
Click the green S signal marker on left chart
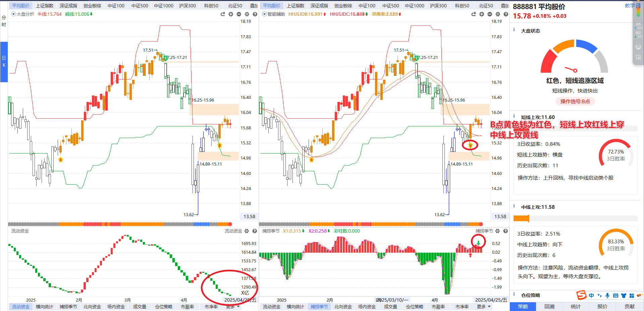click(166, 58)
